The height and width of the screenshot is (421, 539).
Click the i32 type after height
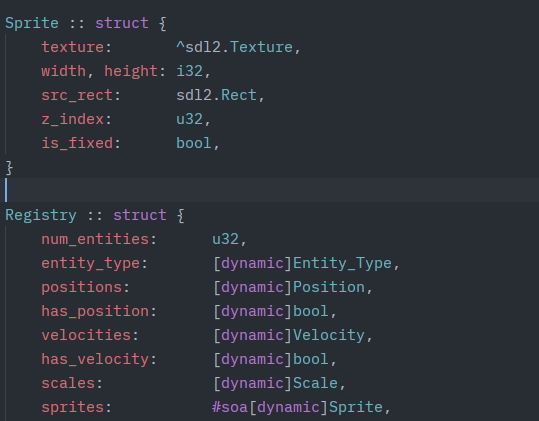tap(189, 71)
